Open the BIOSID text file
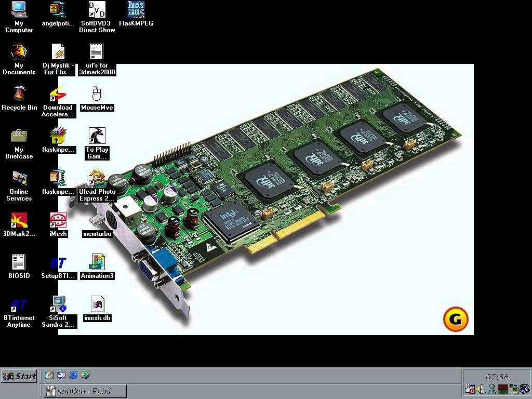Image resolution: width=532 pixels, height=399 pixels. [x=19, y=262]
